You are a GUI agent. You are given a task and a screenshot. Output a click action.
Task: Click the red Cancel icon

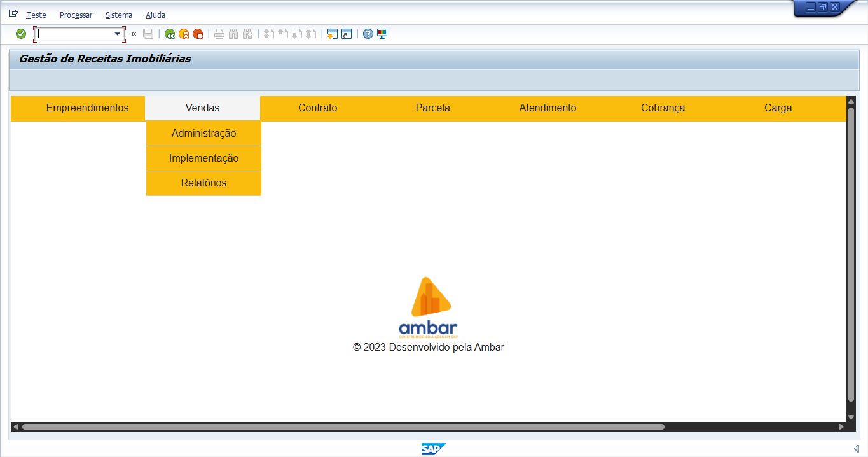(198, 34)
